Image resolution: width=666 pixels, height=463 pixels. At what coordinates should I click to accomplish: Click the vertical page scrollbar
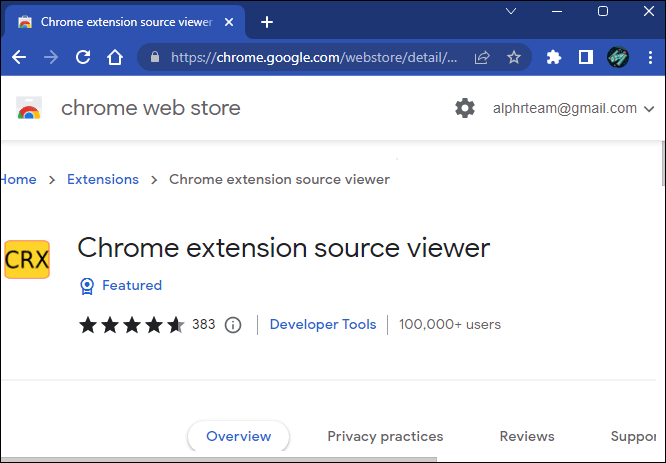coord(663,164)
